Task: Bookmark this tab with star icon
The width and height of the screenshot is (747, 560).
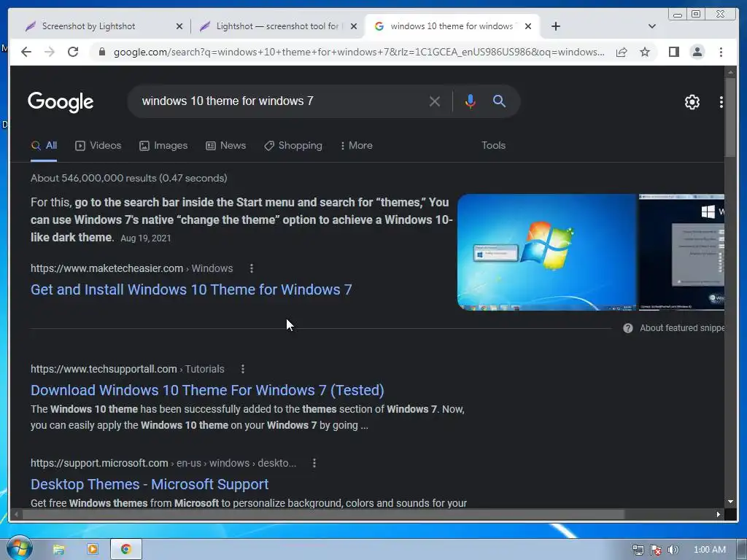Action: click(645, 52)
